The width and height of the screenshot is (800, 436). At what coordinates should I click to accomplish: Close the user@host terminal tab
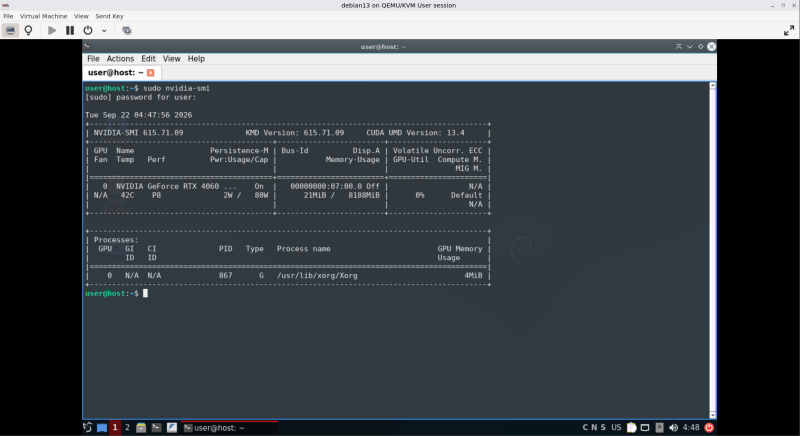pos(151,73)
